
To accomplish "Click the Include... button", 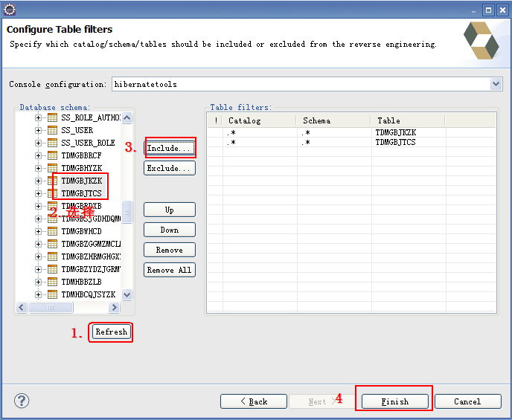I will point(170,148).
